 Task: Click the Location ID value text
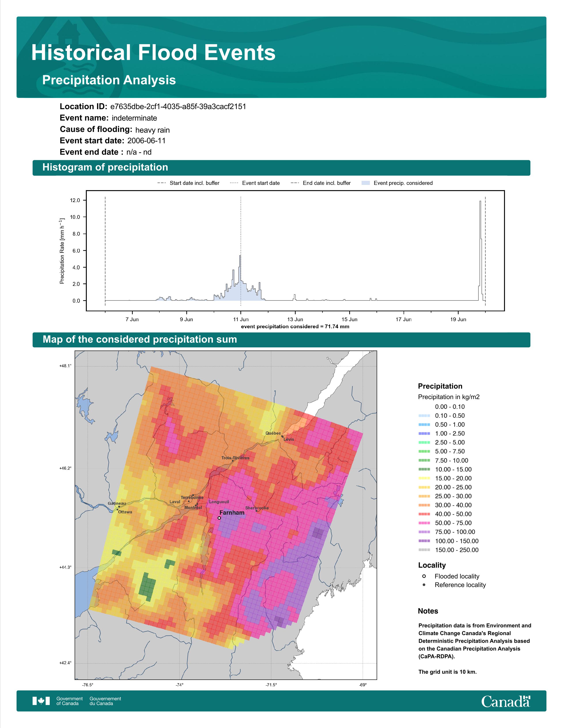point(178,107)
